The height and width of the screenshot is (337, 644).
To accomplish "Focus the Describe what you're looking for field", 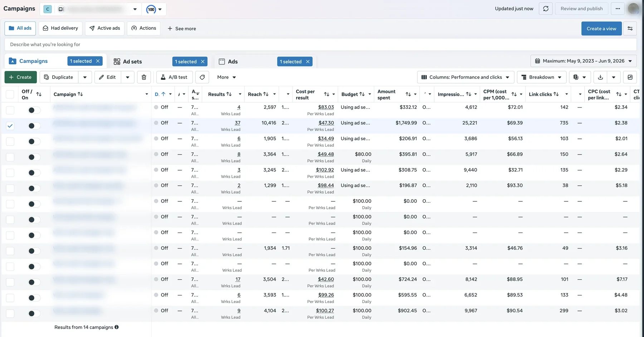I will [321, 44].
